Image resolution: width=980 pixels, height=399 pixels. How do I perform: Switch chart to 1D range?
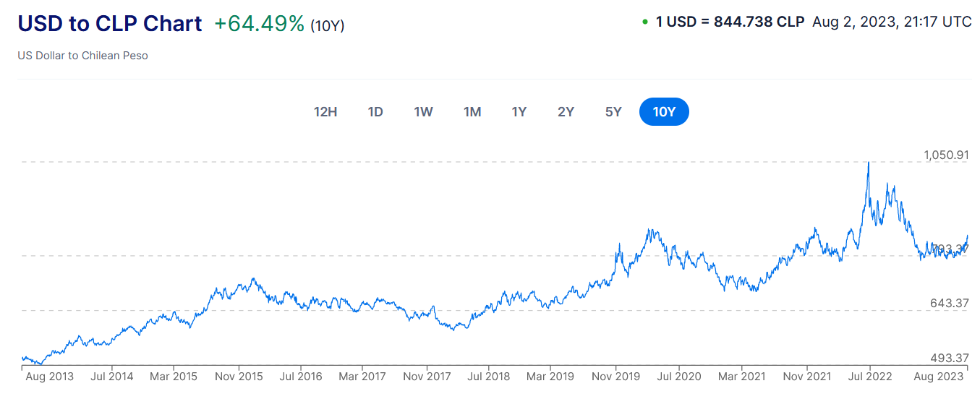click(375, 112)
